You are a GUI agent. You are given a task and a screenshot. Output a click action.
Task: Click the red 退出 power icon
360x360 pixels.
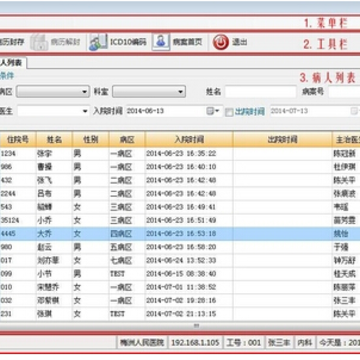coord(221,42)
